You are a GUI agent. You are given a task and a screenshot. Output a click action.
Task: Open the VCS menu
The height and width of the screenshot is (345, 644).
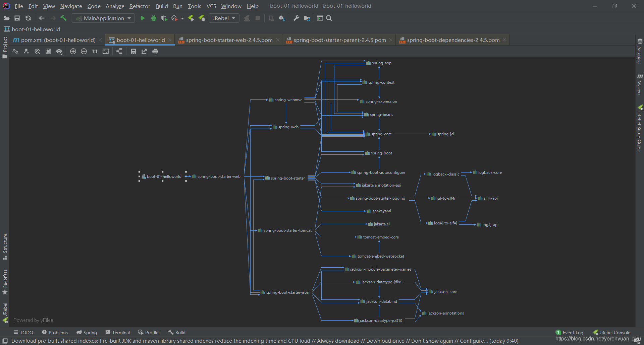(211, 6)
